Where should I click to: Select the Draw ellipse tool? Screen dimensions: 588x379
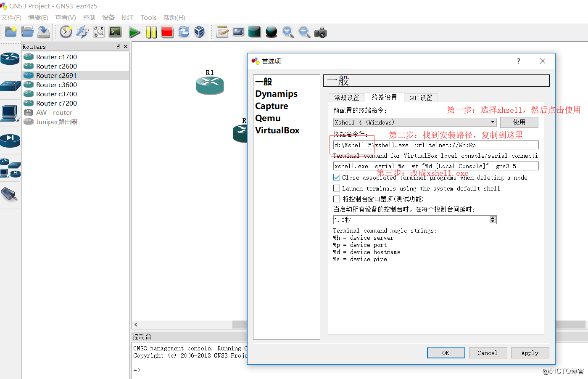click(x=272, y=32)
